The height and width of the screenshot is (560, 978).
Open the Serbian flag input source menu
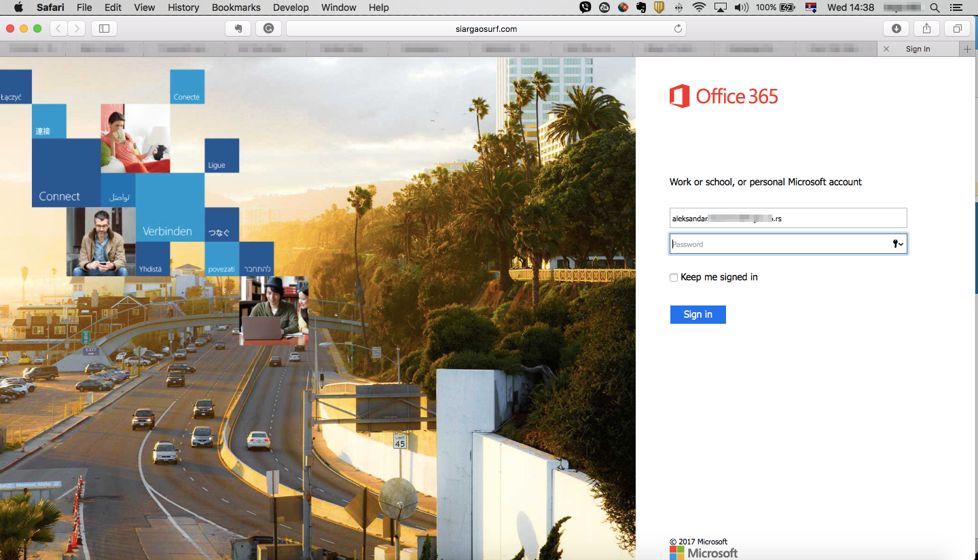(x=810, y=7)
